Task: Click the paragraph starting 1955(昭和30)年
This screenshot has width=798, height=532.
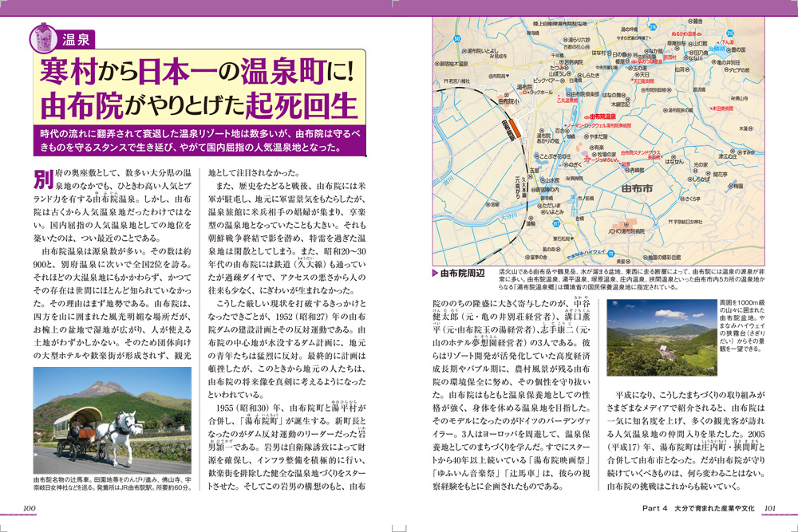Action: point(287,447)
